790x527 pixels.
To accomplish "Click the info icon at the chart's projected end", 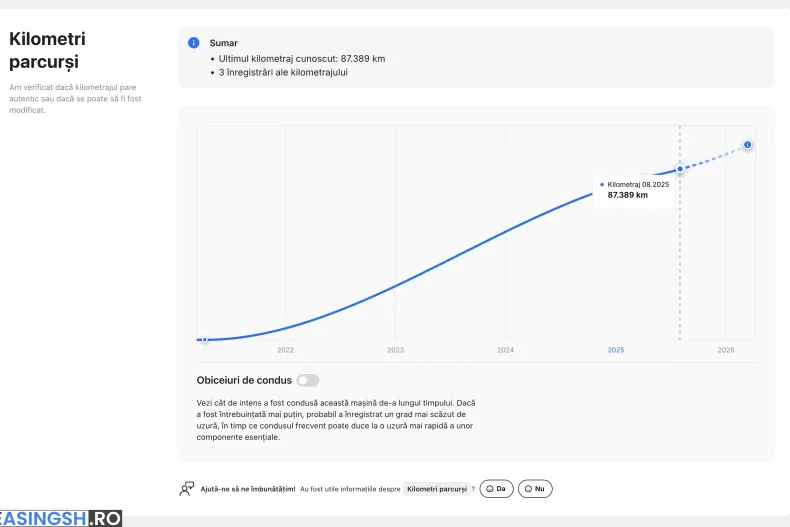I will (x=747, y=145).
